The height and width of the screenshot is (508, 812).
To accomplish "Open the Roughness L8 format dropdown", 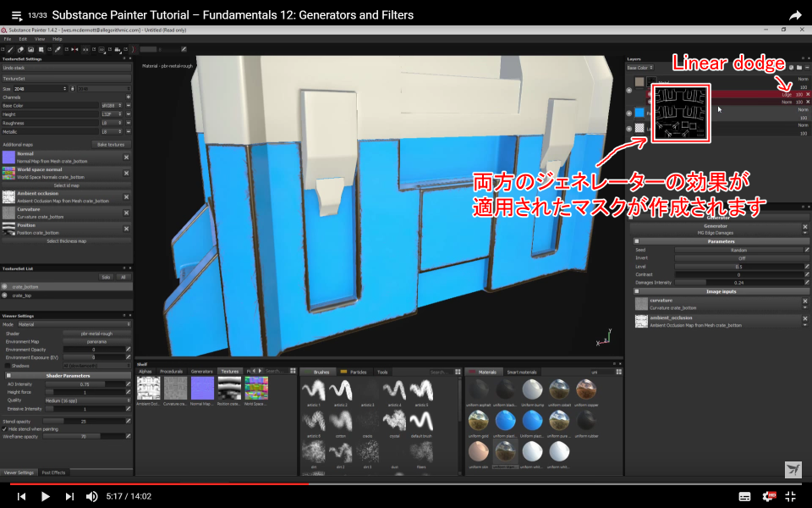I will 112,123.
